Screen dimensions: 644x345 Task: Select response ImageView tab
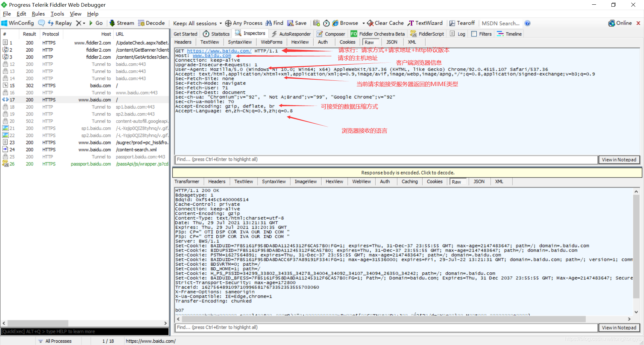pyautogui.click(x=306, y=182)
